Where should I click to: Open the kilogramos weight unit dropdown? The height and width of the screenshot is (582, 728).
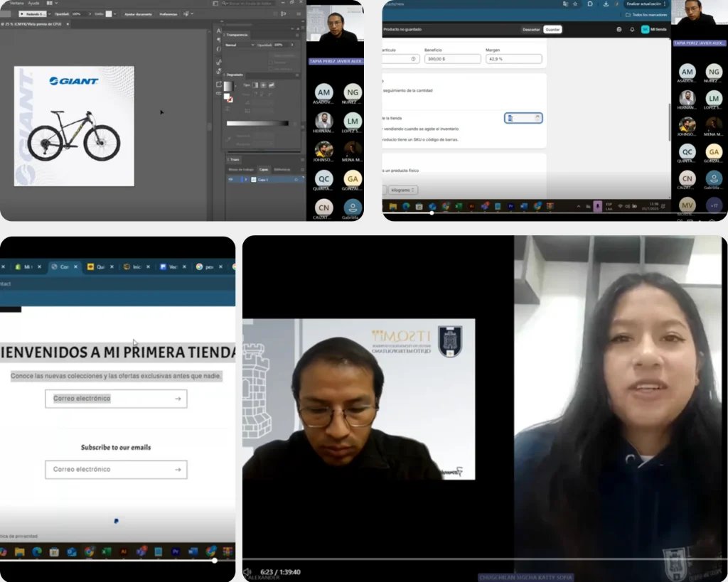click(402, 190)
